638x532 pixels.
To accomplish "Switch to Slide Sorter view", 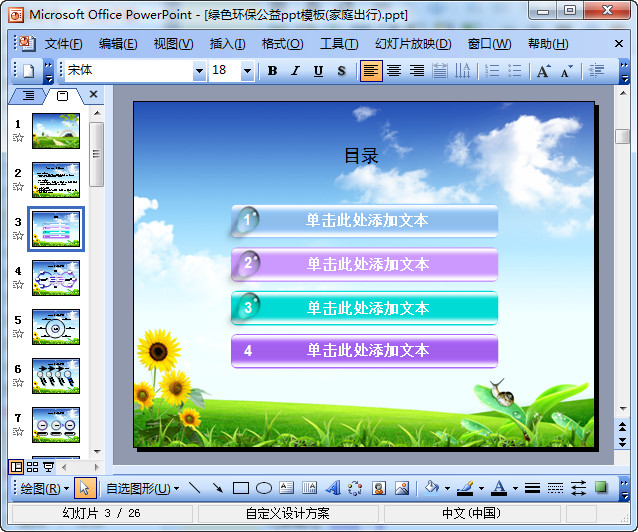I will click(32, 467).
